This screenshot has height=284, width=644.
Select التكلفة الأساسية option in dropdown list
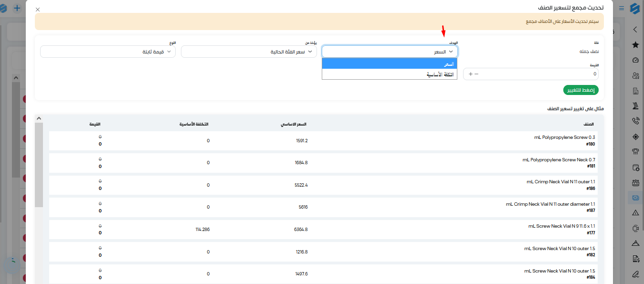[x=390, y=74]
